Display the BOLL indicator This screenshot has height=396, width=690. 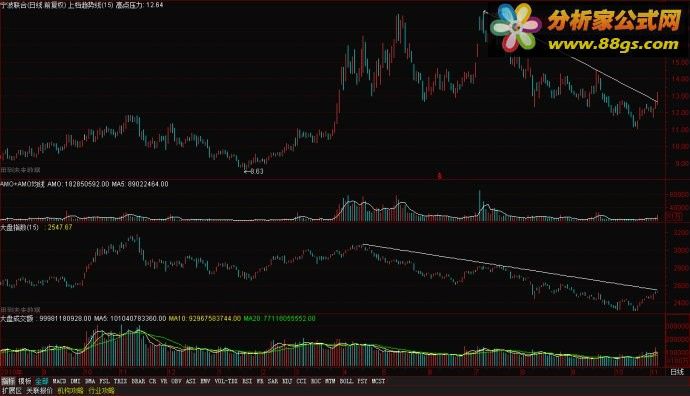(x=347, y=381)
